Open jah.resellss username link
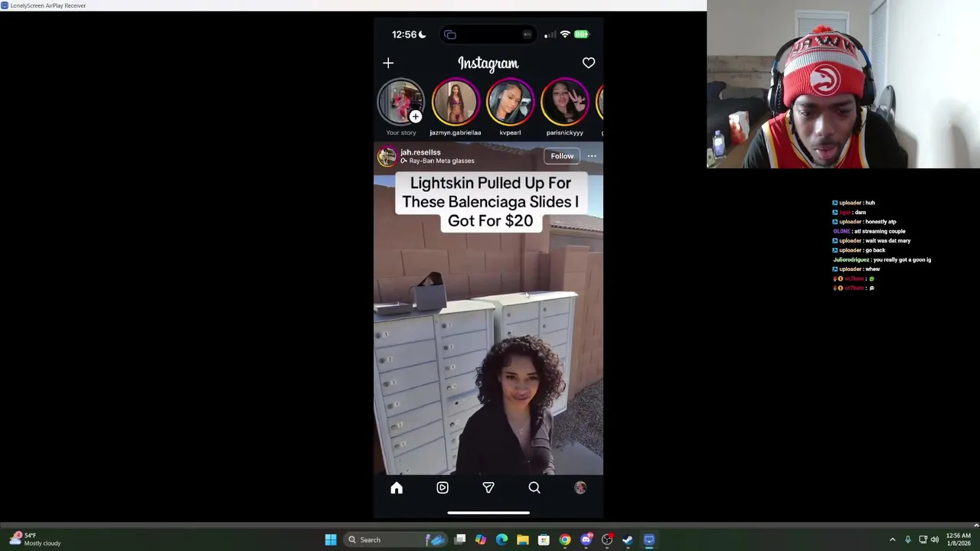 (420, 152)
